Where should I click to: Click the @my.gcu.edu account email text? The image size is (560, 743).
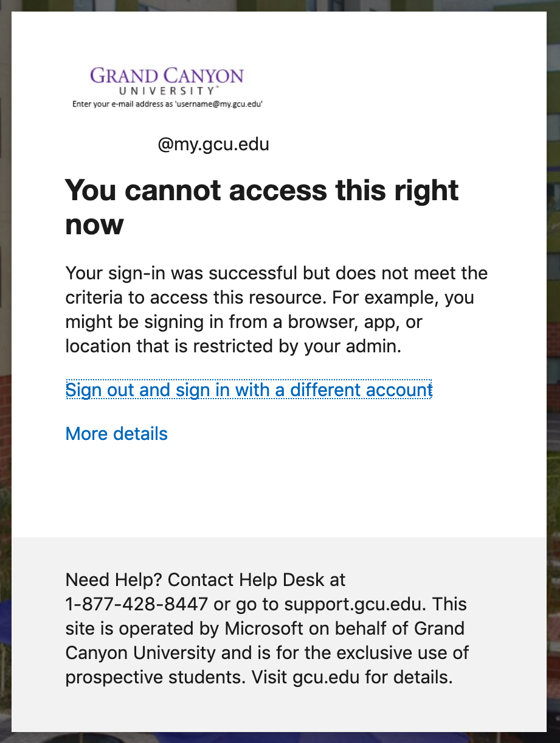(x=213, y=145)
